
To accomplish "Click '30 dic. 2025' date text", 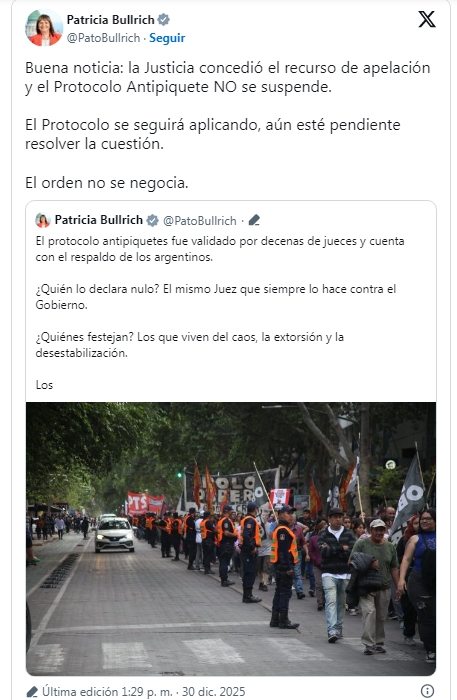I will (213, 692).
